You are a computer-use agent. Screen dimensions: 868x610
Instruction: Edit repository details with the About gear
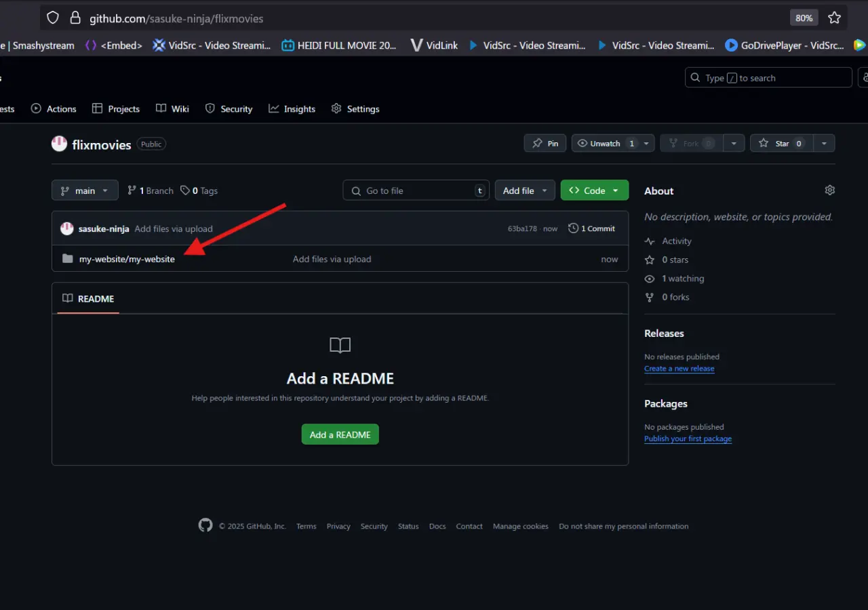click(x=830, y=190)
